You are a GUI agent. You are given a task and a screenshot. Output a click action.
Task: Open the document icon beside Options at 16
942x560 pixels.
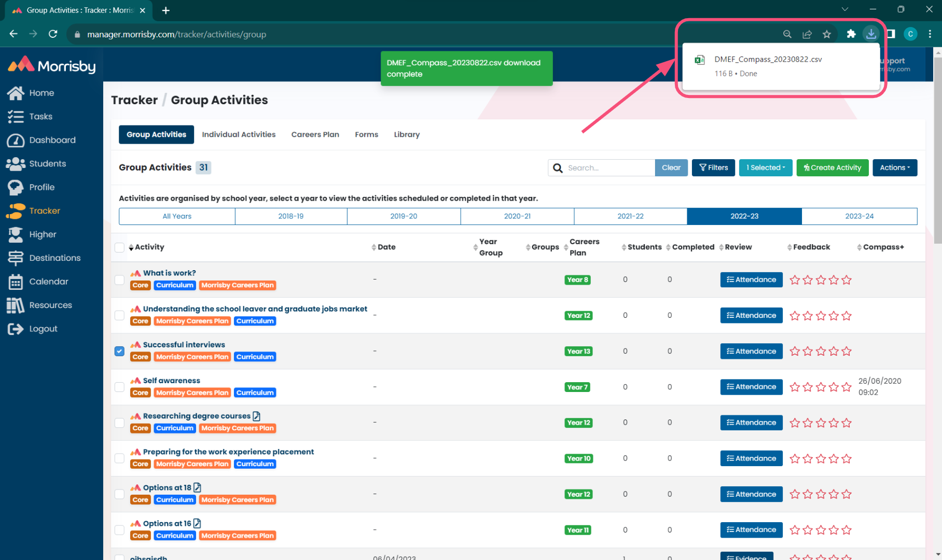coord(197,523)
